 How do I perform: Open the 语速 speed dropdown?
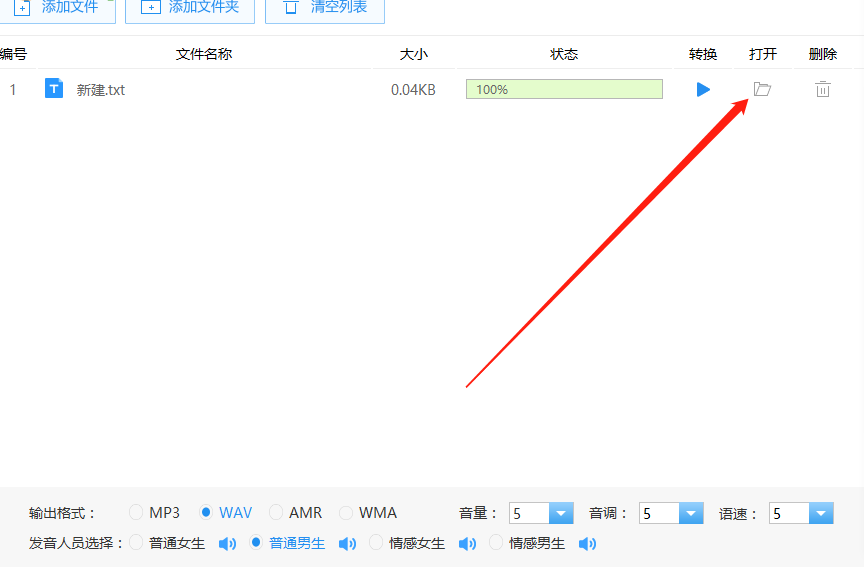[x=821, y=513]
